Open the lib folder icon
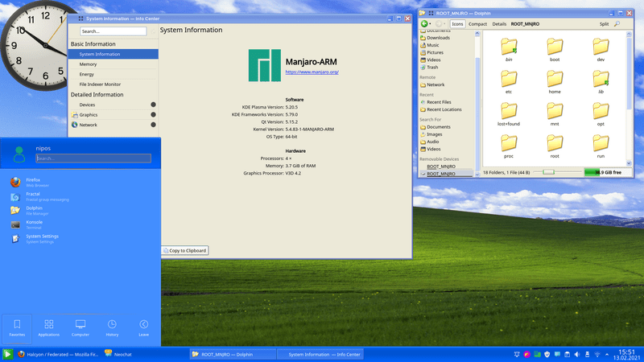 [601, 79]
